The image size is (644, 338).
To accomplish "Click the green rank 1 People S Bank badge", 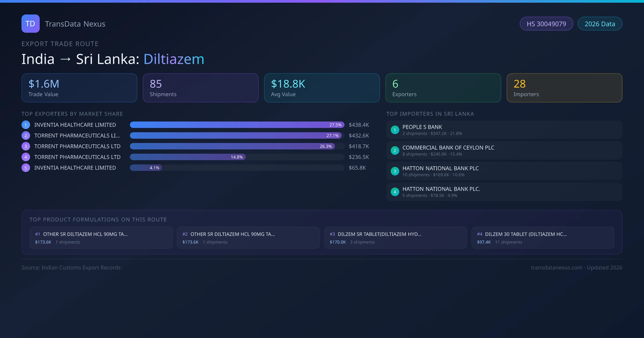I will [x=395, y=130].
